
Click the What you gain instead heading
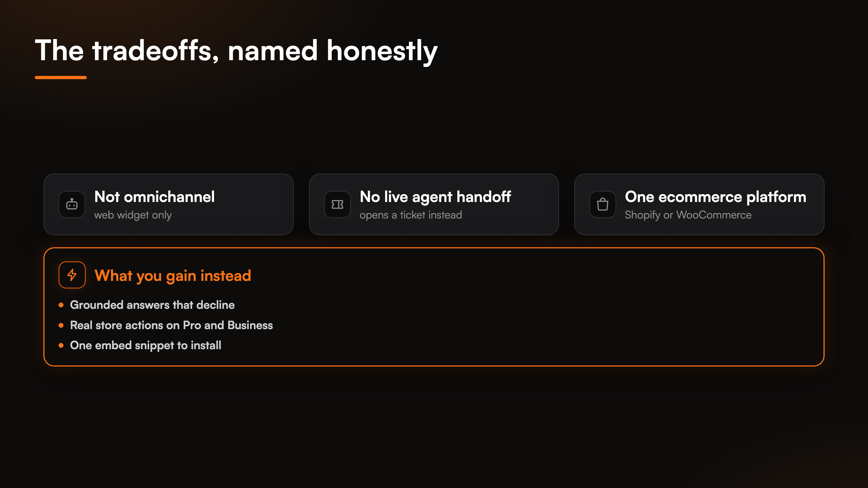point(173,275)
